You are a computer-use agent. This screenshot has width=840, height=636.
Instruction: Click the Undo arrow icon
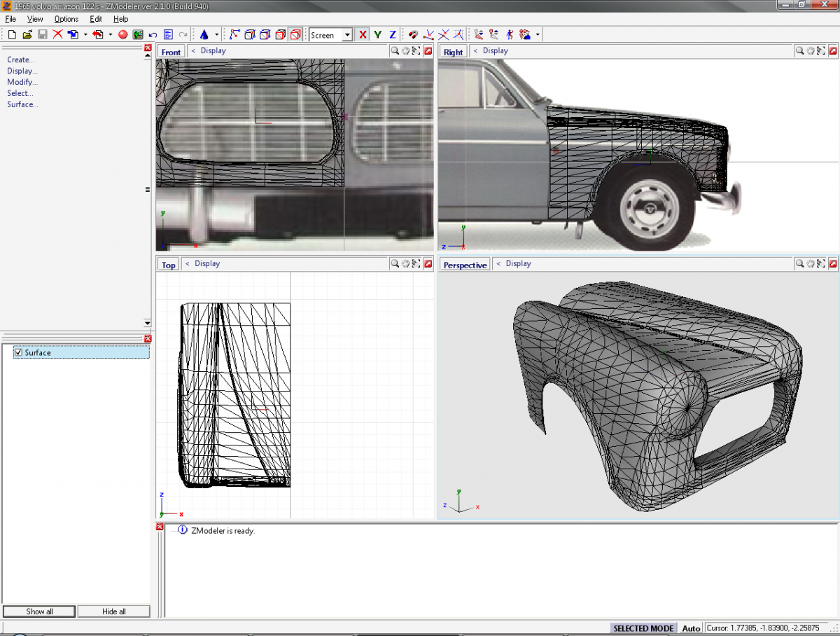tap(153, 34)
